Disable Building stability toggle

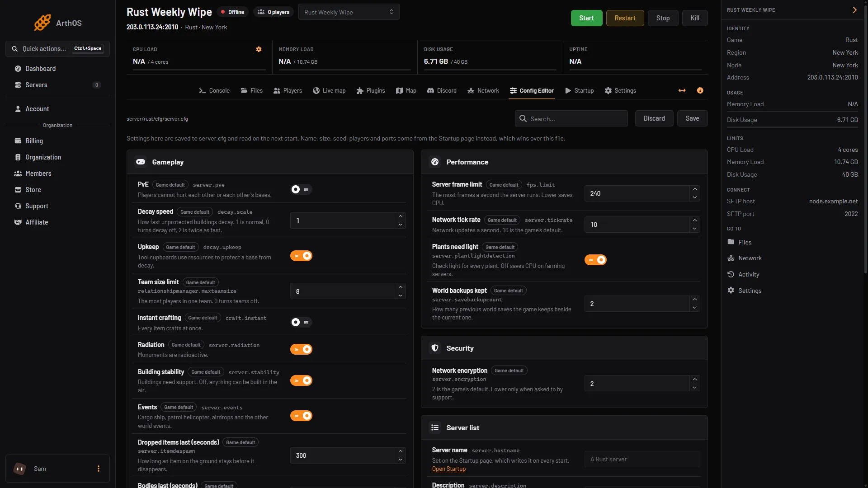coord(301,380)
